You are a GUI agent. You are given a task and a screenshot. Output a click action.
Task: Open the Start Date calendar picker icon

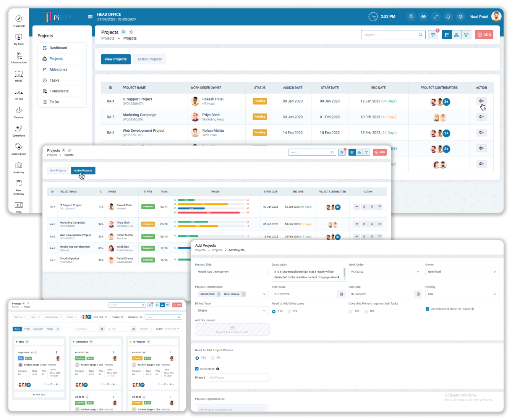point(341,294)
